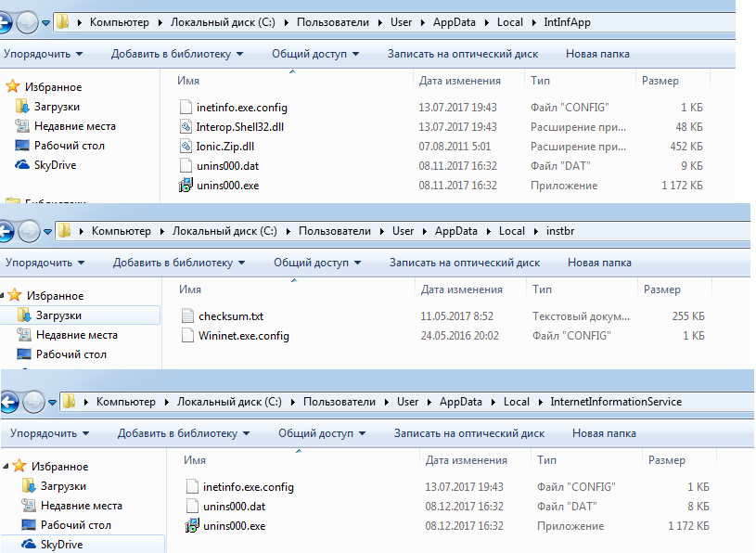Click Записать на оптический диск in IntInfApp window
The height and width of the screenshot is (553, 756).
point(462,54)
